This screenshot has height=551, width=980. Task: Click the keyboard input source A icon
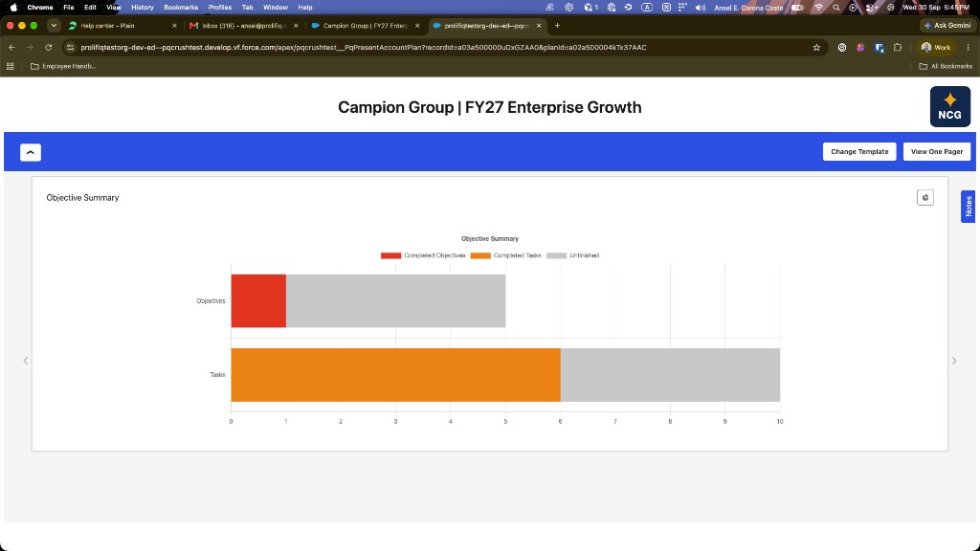648,8
